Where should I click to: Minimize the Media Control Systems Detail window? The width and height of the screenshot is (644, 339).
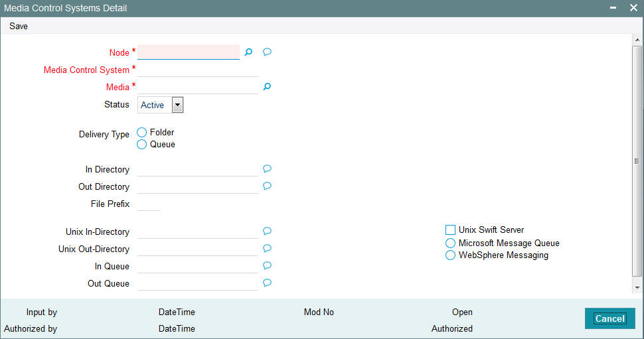[x=613, y=8]
